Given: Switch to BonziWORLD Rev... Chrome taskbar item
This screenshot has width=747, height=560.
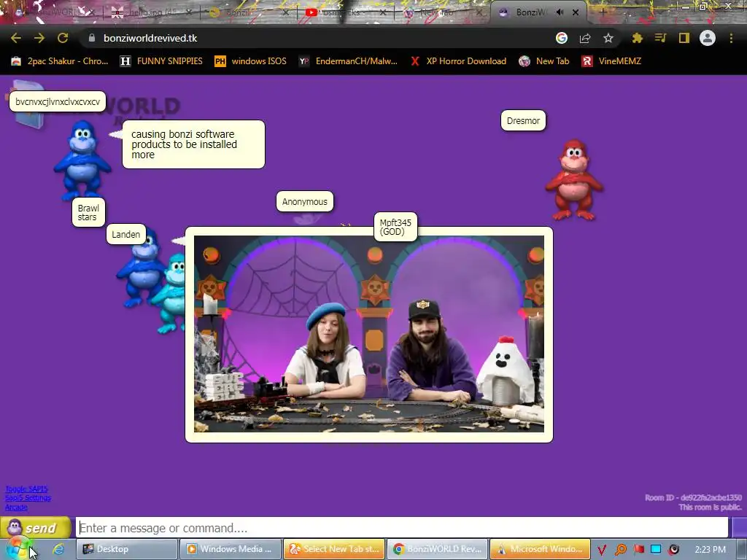Looking at the screenshot, I should pos(438,549).
